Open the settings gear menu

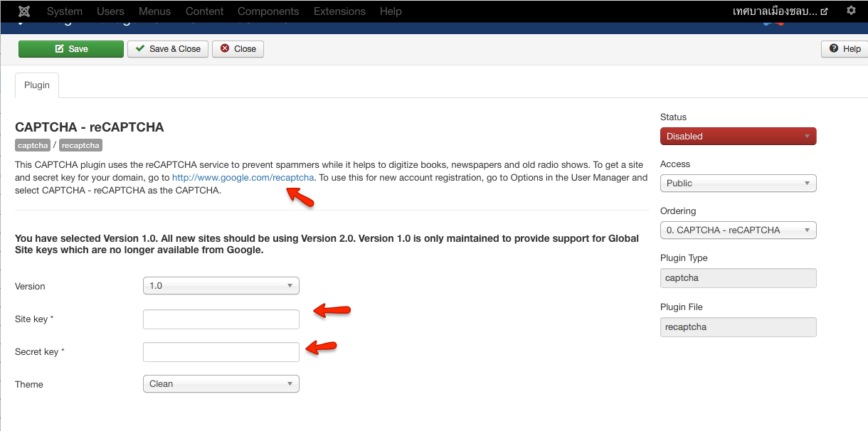(x=851, y=11)
